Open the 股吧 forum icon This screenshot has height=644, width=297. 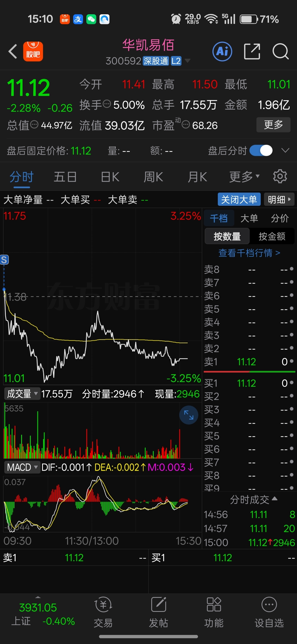pos(33,51)
